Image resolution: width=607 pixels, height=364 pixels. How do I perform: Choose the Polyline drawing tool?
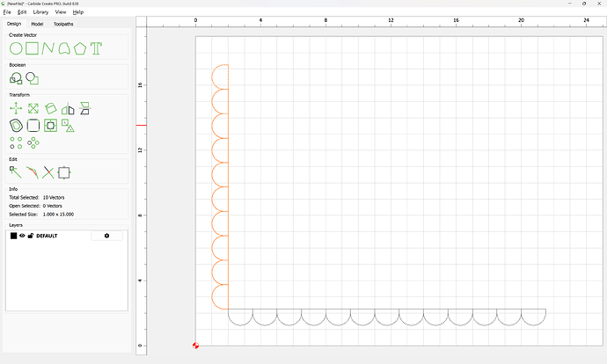click(x=48, y=48)
